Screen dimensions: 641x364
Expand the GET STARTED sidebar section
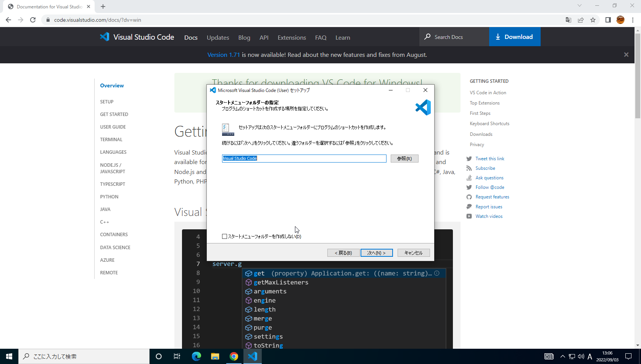(x=114, y=114)
